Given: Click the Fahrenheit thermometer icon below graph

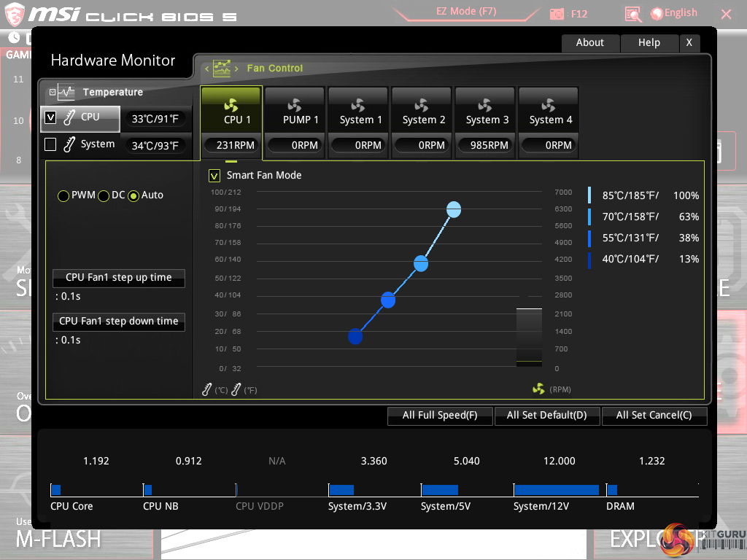Looking at the screenshot, I should pyautogui.click(x=236, y=389).
